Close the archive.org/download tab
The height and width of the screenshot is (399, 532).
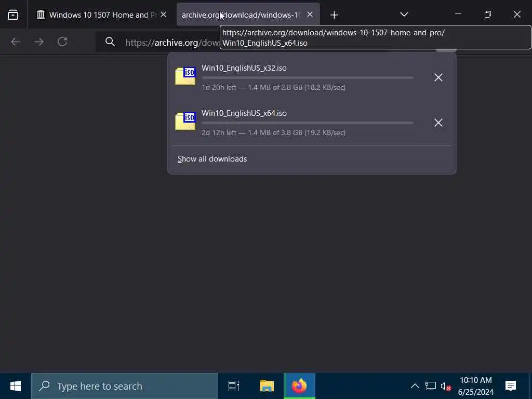pos(310,15)
